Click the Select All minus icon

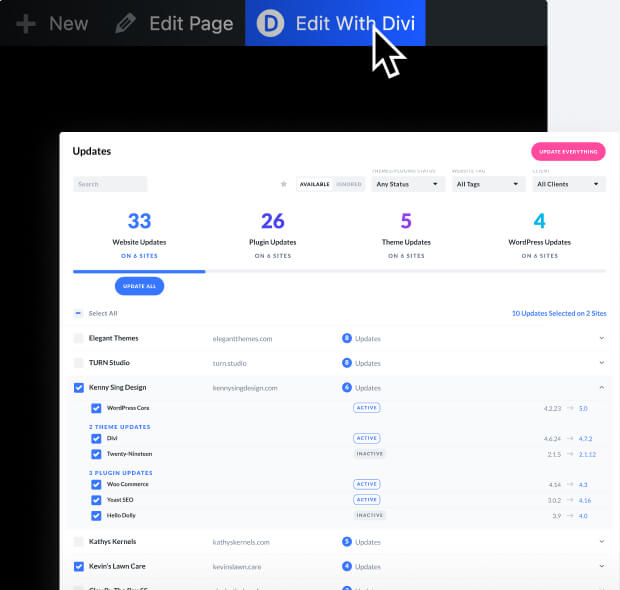pyautogui.click(x=79, y=313)
